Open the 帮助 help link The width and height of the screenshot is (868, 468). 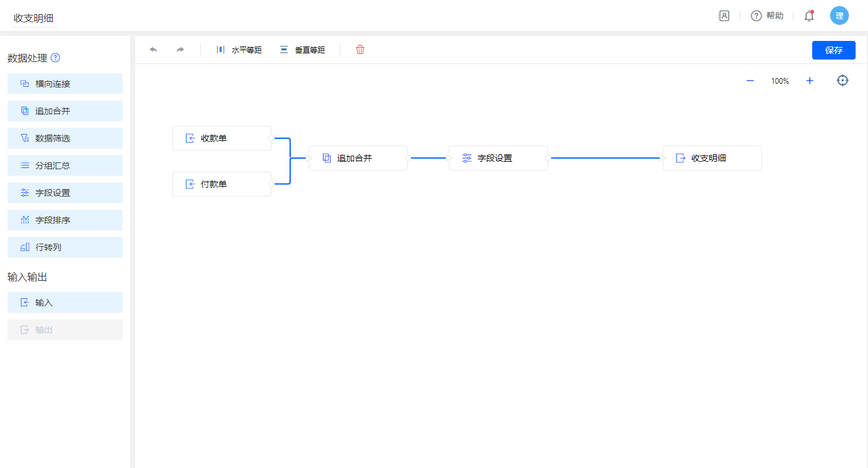[768, 16]
